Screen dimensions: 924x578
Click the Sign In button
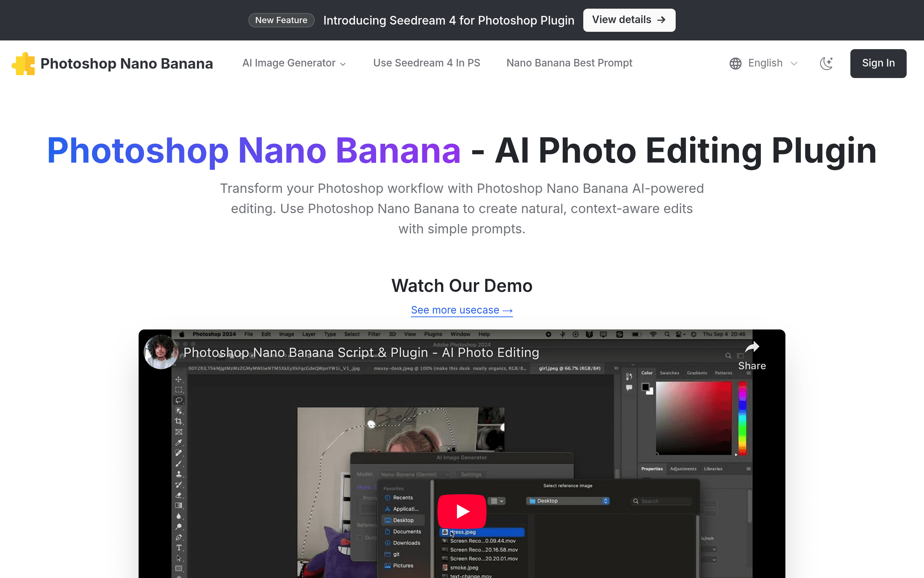coord(878,64)
